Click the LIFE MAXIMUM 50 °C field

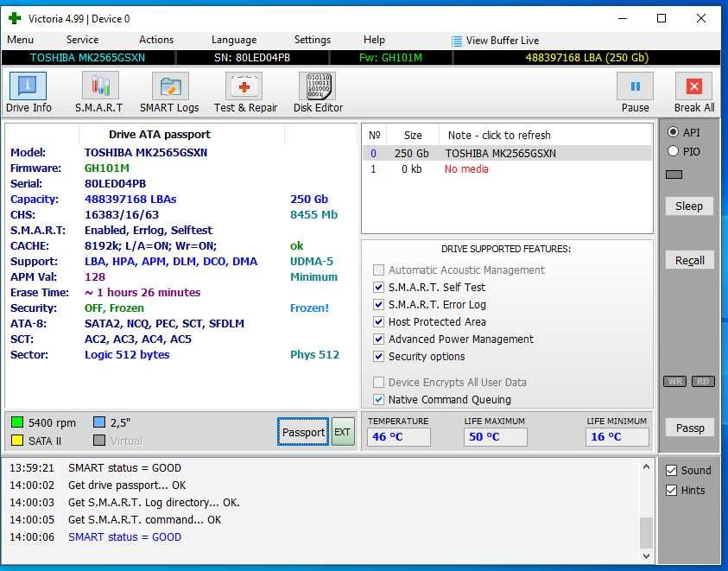[496, 437]
